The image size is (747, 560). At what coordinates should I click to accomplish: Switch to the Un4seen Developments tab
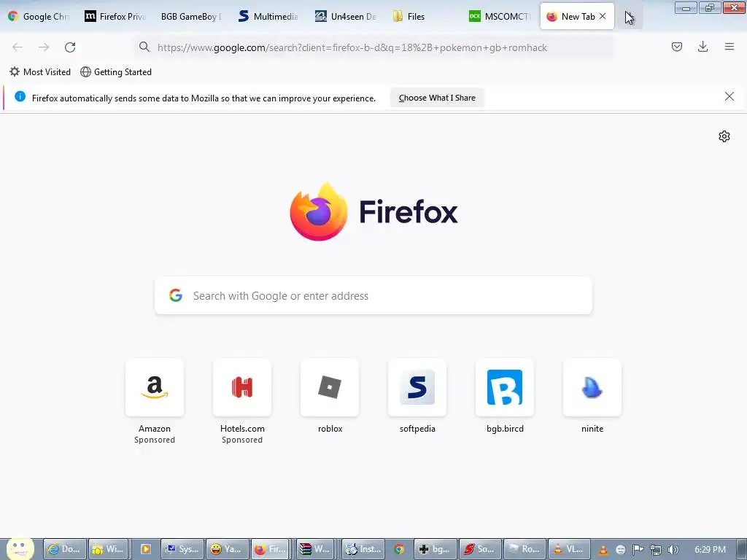[345, 16]
